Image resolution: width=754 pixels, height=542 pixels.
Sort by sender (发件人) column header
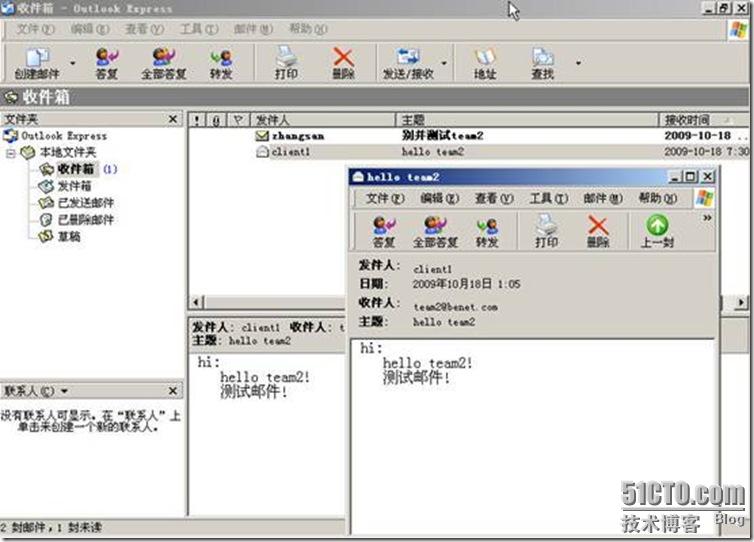[323, 120]
